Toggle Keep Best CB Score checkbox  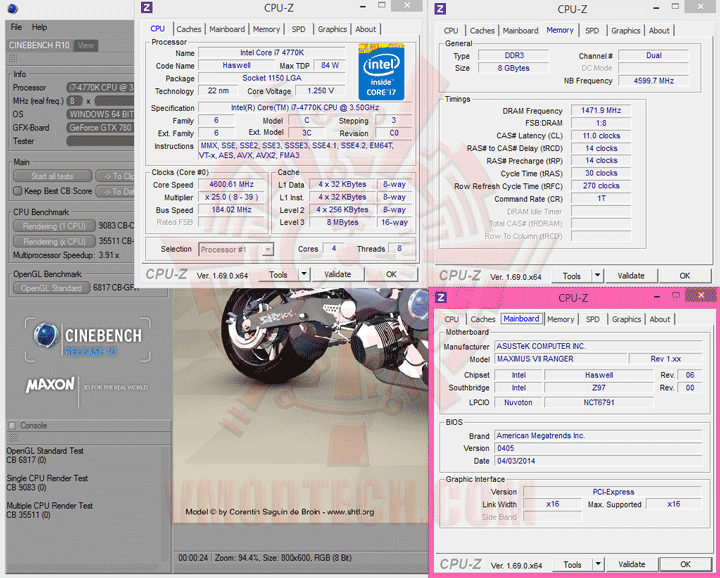point(17,191)
